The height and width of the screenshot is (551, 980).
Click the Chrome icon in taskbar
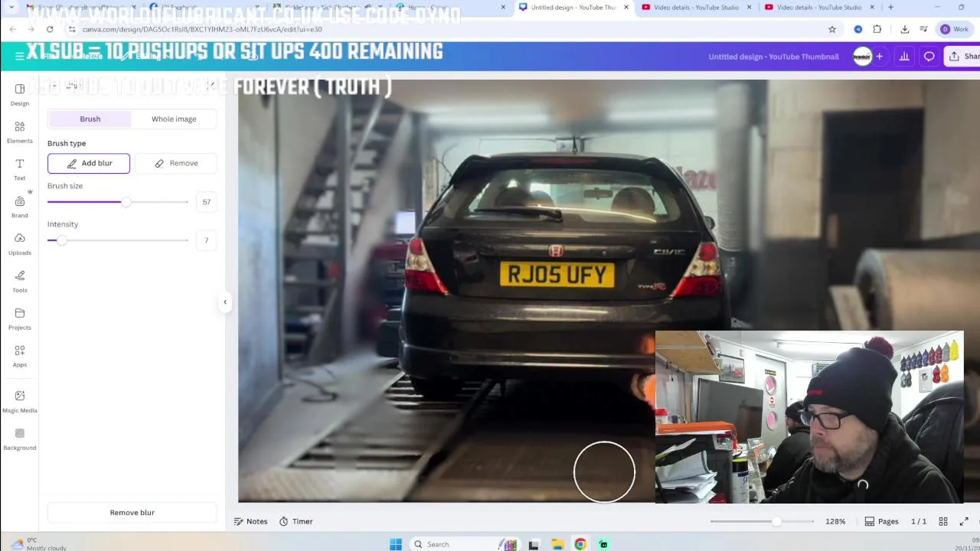[580, 544]
